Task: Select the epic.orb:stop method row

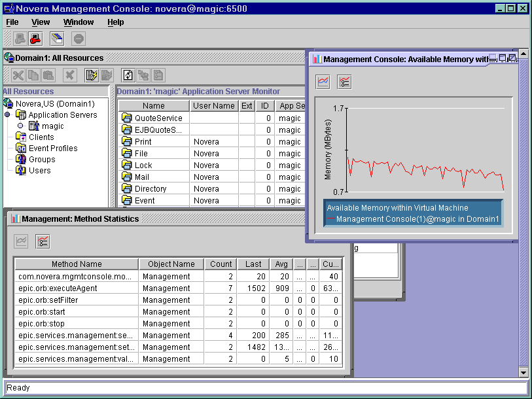Action: pyautogui.click(x=179, y=323)
